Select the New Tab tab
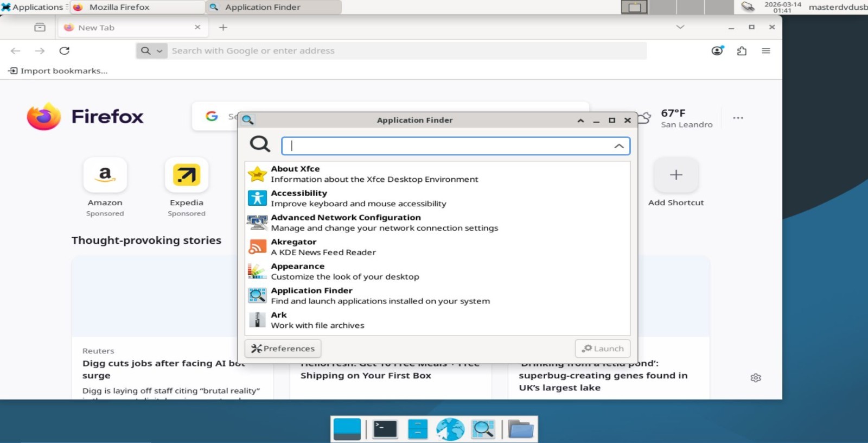The height and width of the screenshot is (443, 868). 133,27
